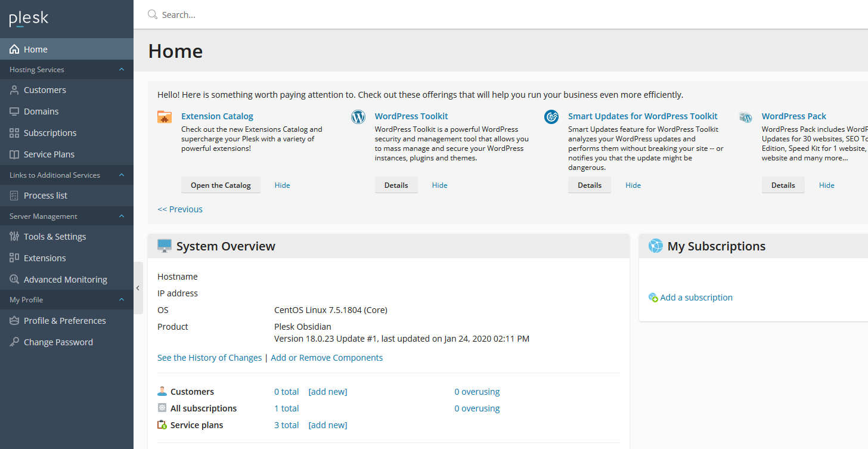Open See the History of Changes
Screen dimensions: 868x449
209,358
